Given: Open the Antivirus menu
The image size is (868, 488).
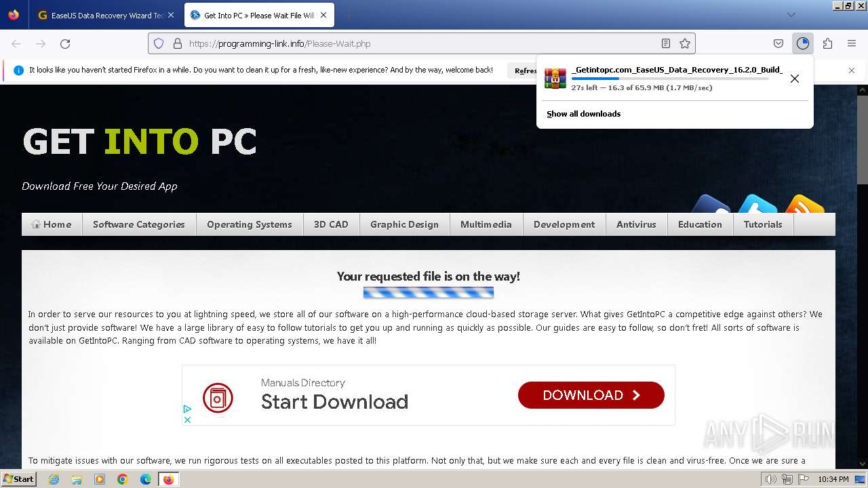Looking at the screenshot, I should 636,224.
